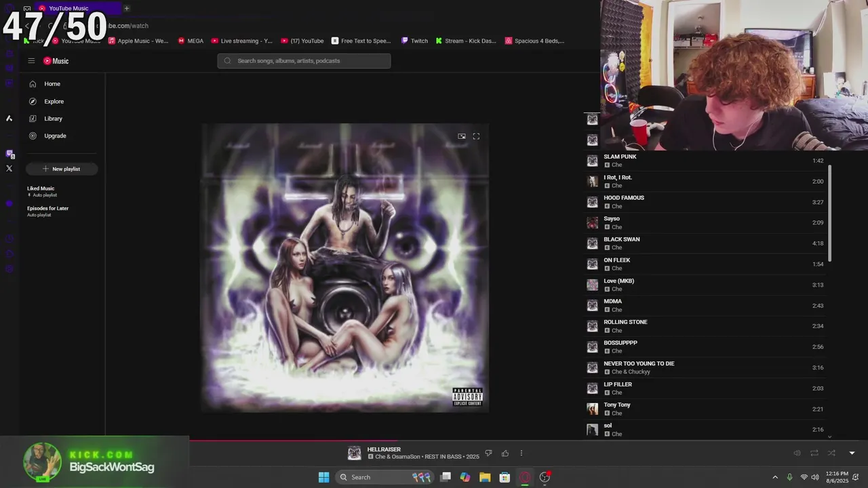Click the Opera GX taskbar icon
The width and height of the screenshot is (868, 488).
(525, 477)
